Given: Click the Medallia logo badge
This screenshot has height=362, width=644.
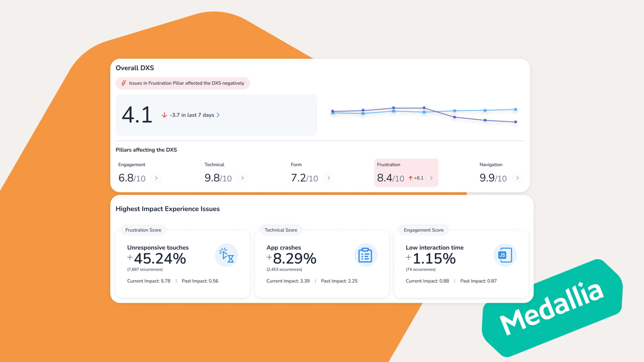Looking at the screenshot, I should (552, 308).
